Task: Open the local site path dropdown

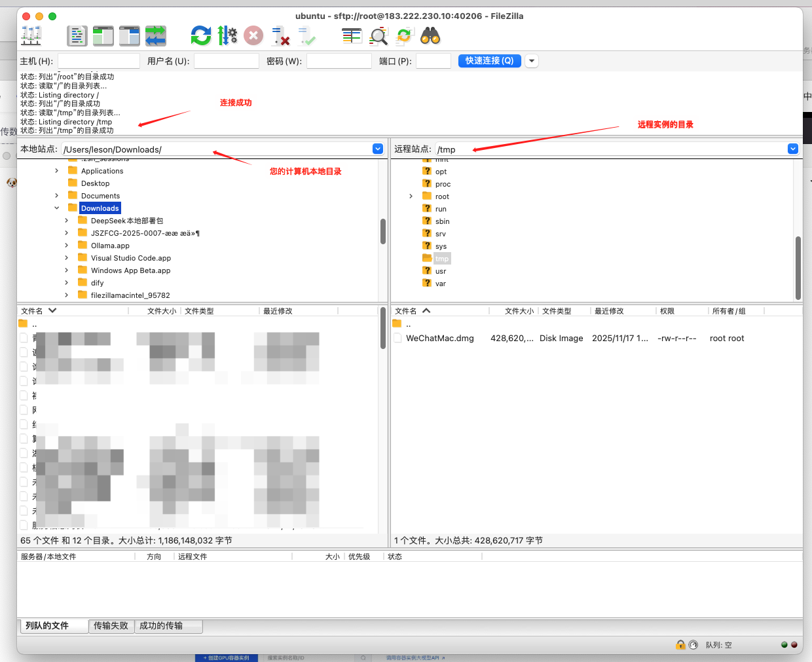Action: (x=378, y=149)
